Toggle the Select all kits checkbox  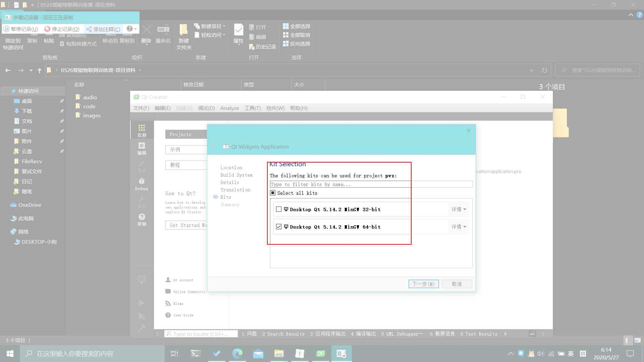point(273,193)
